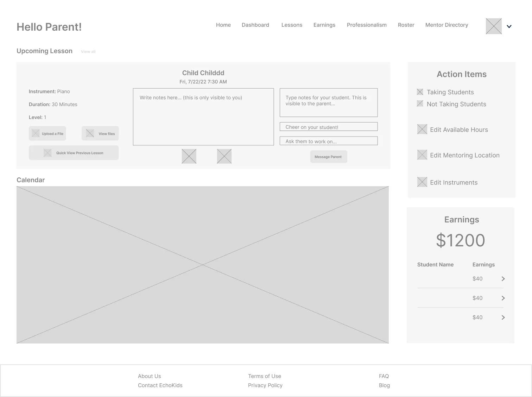Click right placeholder icon below private notes box
Screen dimensions: 532x397
224,156
